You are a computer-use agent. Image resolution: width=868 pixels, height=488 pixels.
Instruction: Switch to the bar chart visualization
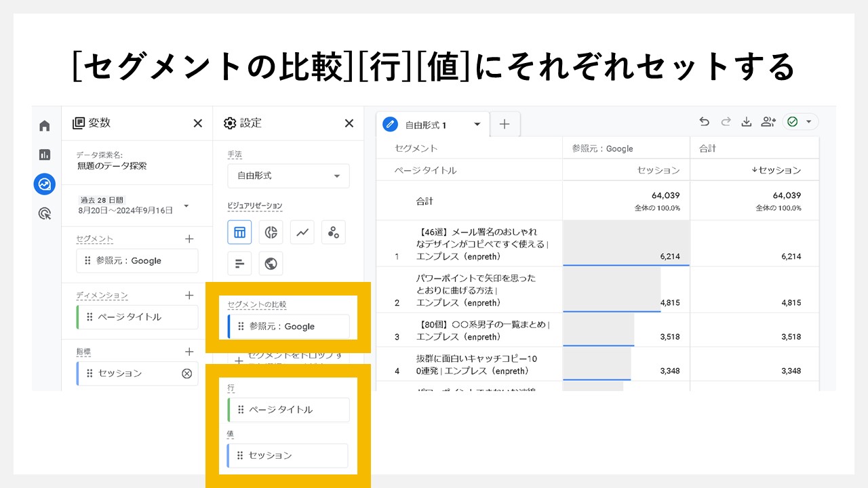239,263
